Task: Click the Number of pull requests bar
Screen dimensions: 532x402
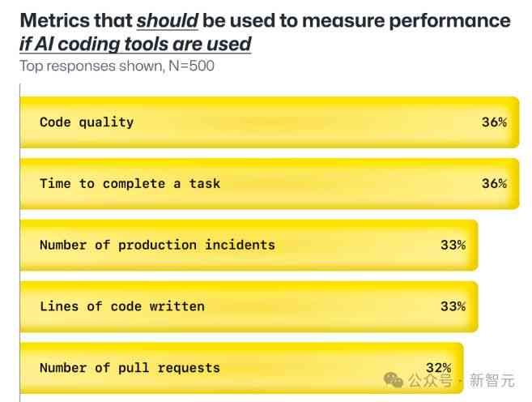Action: [x=242, y=368]
